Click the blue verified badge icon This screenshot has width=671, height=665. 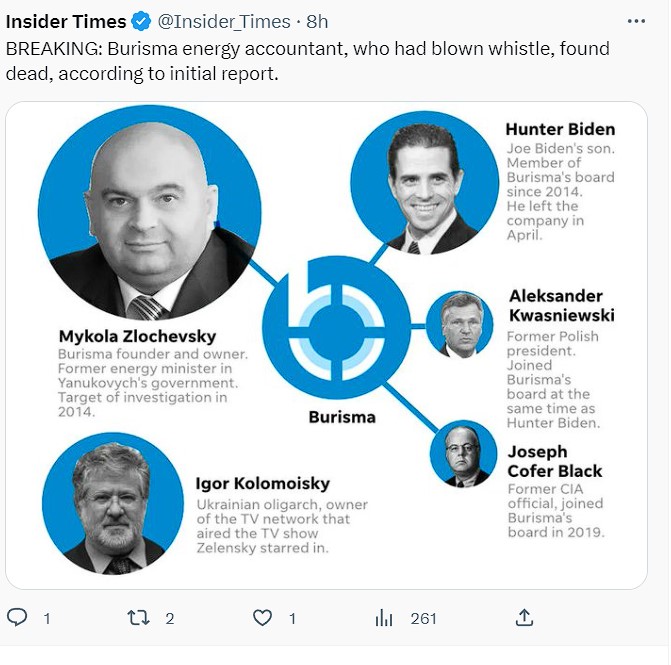coord(141,21)
